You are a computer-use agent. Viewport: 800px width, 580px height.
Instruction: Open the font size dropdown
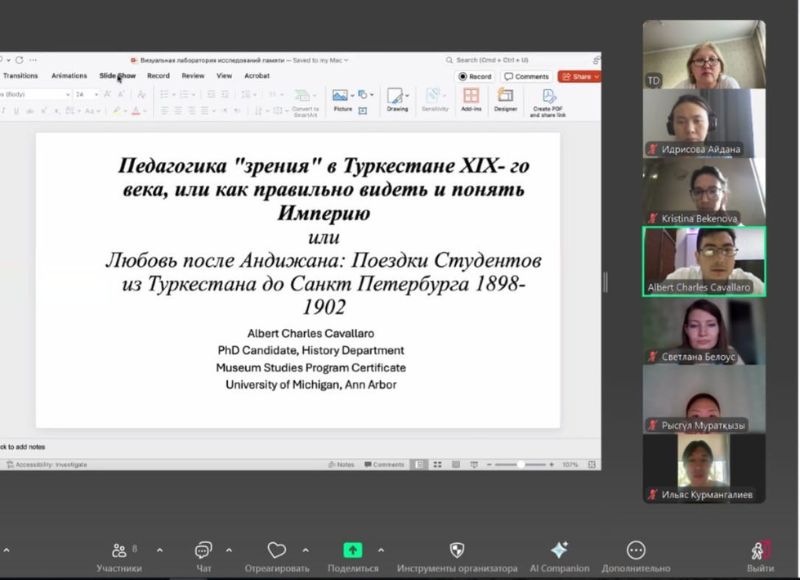click(x=97, y=94)
